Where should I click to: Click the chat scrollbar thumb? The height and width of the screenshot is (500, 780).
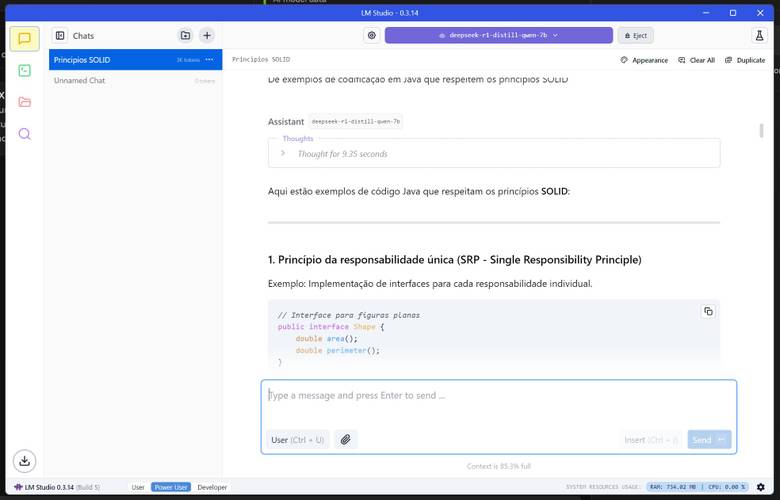pos(761,130)
